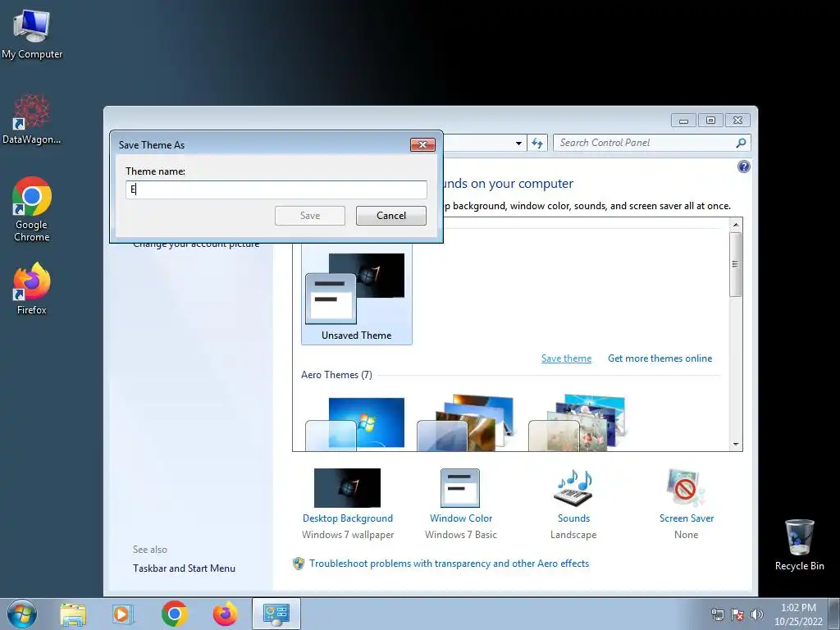Select the Windows 7 Aero theme thumbnail
Viewport: 840px width, 630px height.
pyautogui.click(x=356, y=423)
